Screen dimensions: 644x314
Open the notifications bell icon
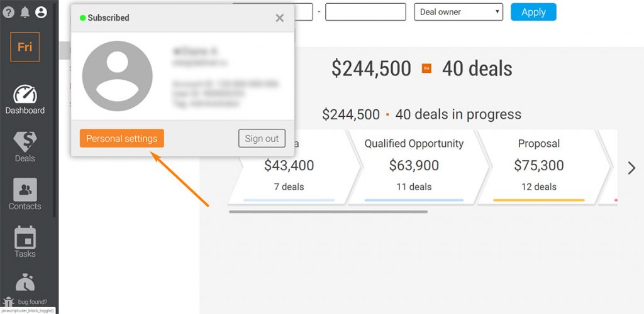pyautogui.click(x=25, y=13)
